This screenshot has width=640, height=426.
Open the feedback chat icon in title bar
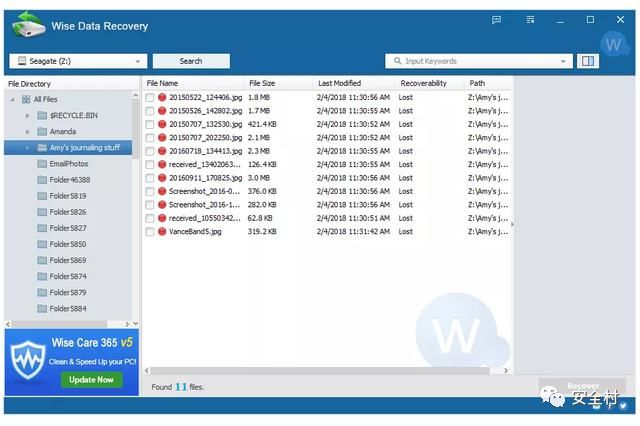(496, 20)
